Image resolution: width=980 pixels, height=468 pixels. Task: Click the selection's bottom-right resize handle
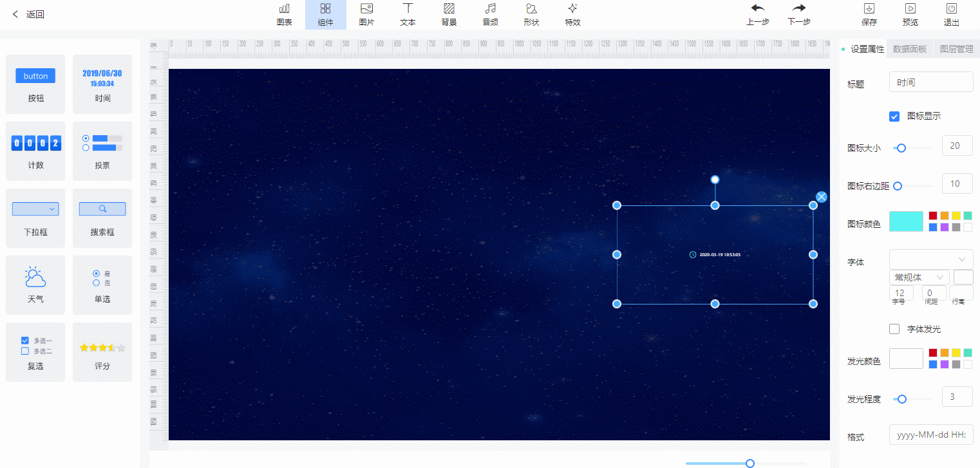pyautogui.click(x=813, y=304)
